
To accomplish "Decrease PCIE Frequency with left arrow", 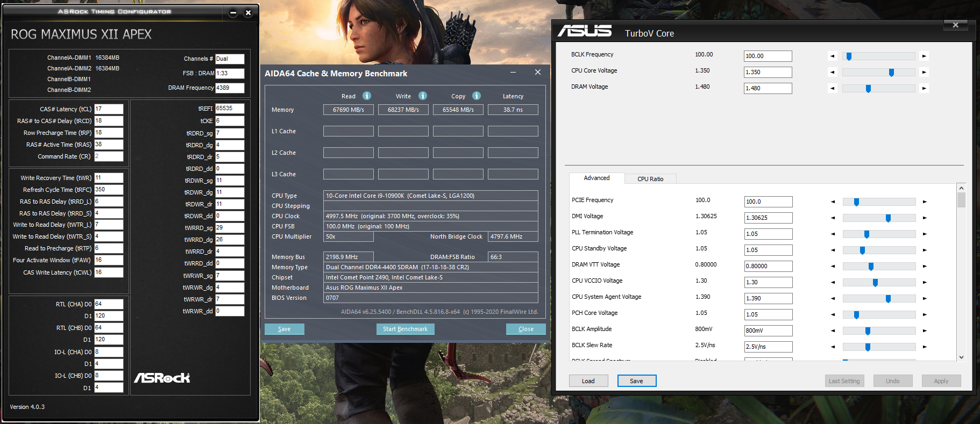I will click(x=833, y=202).
